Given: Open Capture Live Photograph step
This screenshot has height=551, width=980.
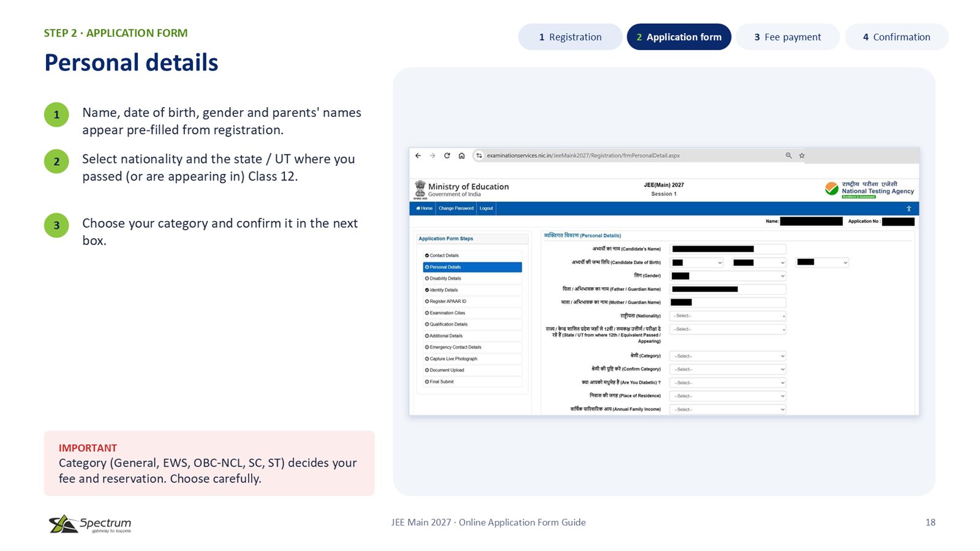Looking at the screenshot, I should coord(472,359).
